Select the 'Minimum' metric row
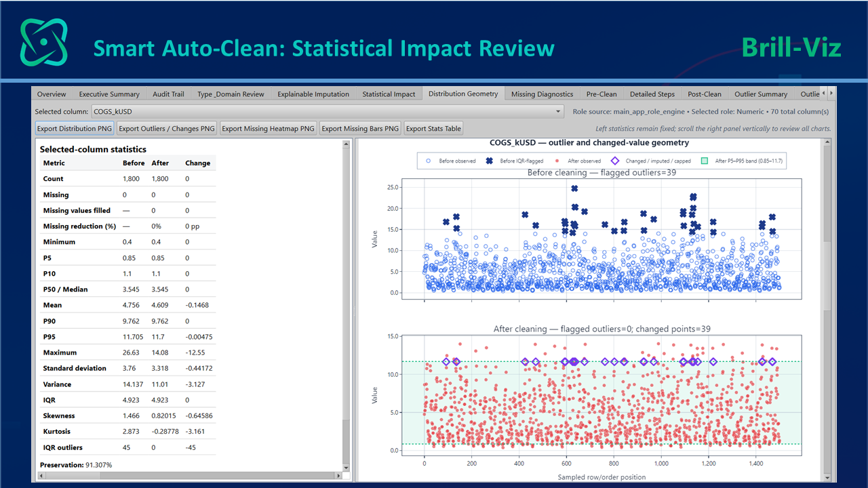 127,242
